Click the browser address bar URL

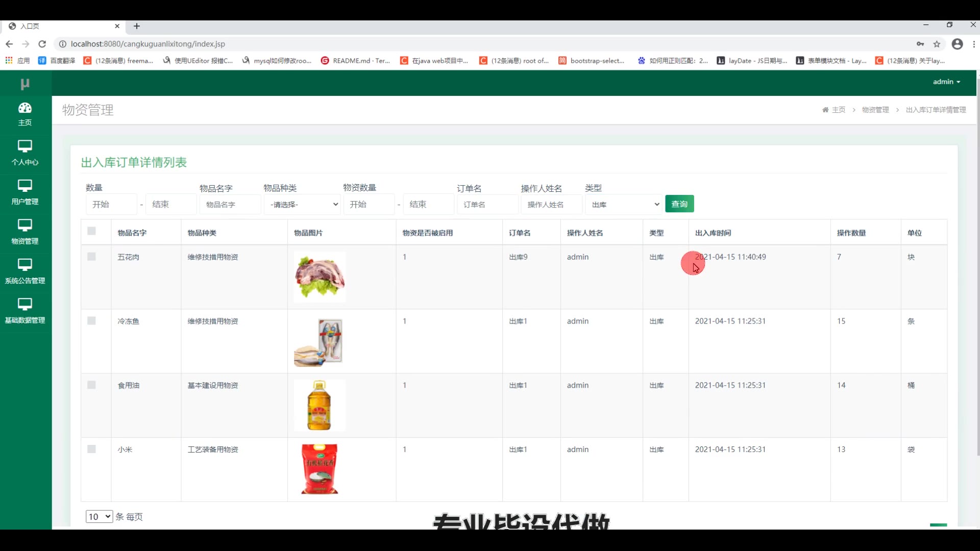(x=148, y=44)
